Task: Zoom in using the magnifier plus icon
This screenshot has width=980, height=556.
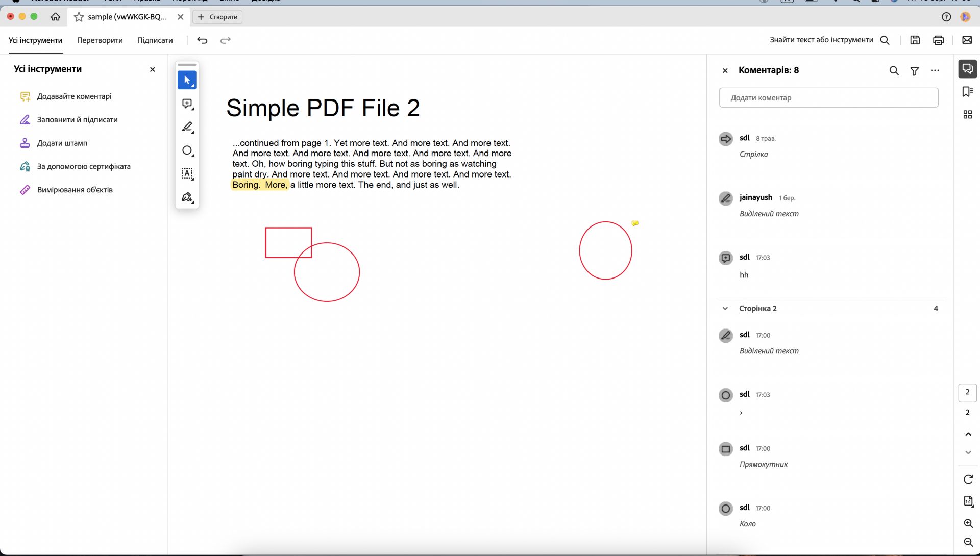Action: point(968,524)
